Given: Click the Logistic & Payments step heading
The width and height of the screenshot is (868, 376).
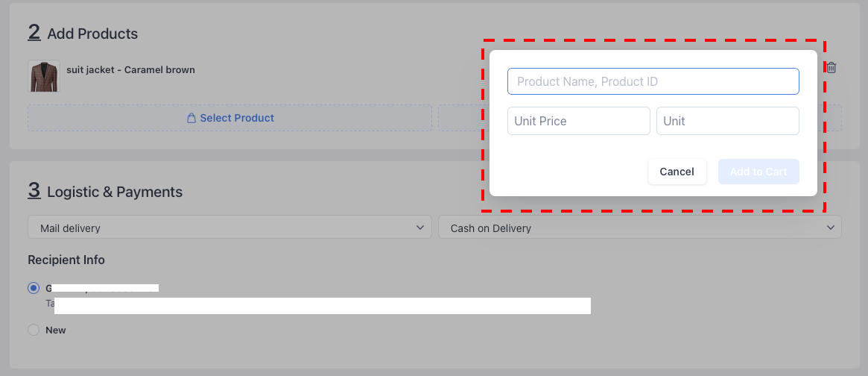Looking at the screenshot, I should [x=105, y=191].
